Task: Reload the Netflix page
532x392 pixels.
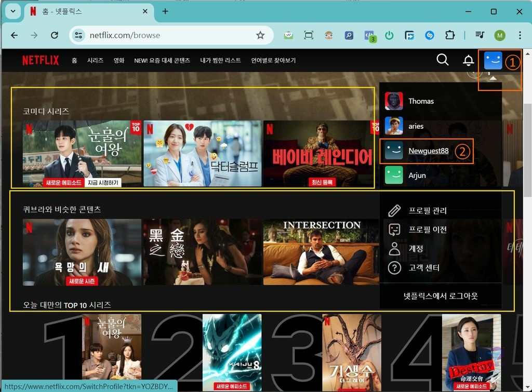Action: click(54, 35)
